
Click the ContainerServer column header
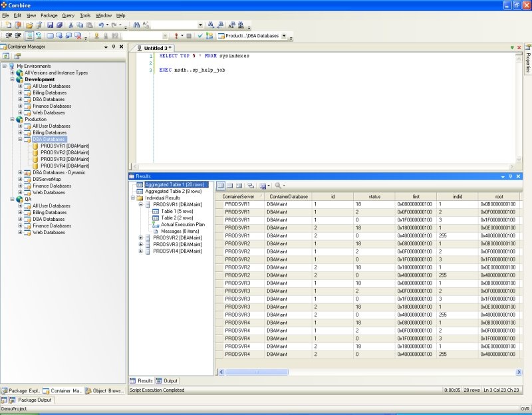point(238,197)
